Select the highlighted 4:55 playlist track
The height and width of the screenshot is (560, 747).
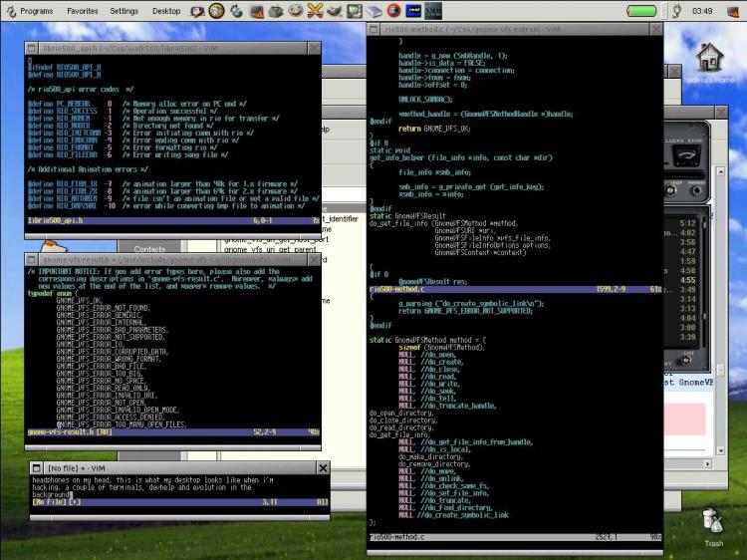[688, 280]
